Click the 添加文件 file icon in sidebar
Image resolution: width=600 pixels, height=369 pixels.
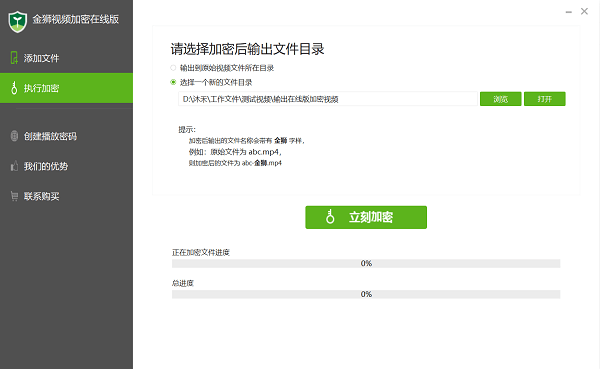coord(14,58)
